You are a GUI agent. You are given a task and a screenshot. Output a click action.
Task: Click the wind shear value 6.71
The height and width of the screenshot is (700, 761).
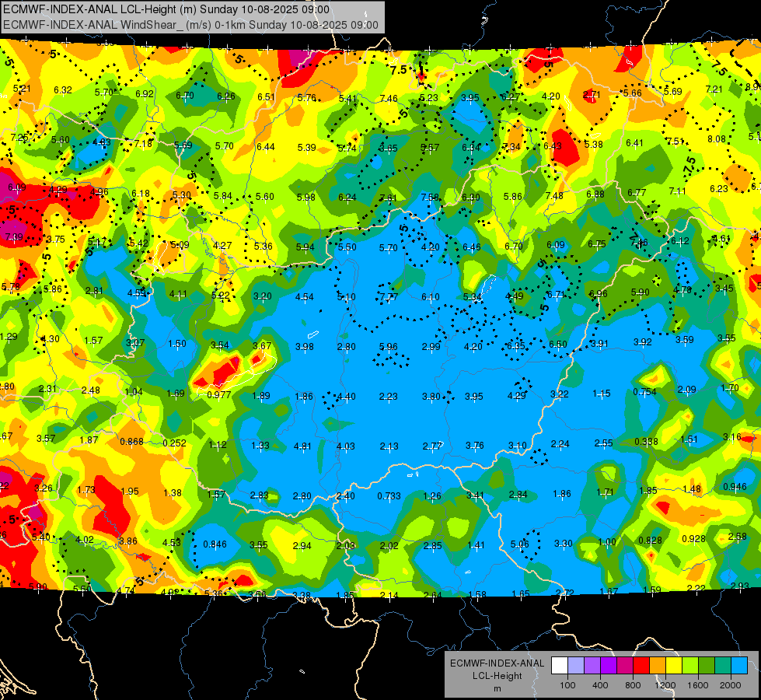[556, 294]
